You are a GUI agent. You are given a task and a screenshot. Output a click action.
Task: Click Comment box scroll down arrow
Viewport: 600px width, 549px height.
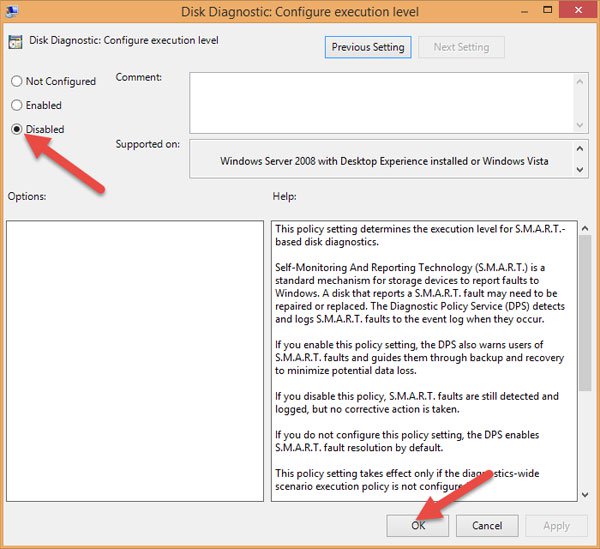[580, 125]
